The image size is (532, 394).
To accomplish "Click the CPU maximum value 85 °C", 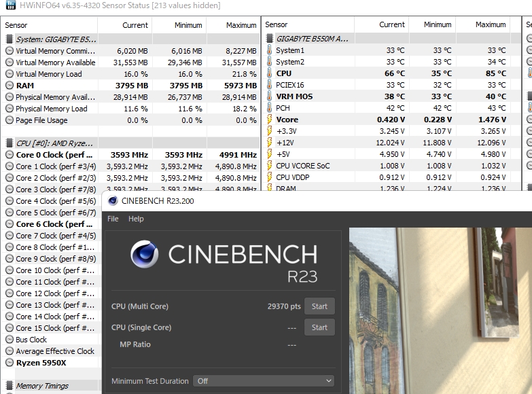I will pos(496,73).
